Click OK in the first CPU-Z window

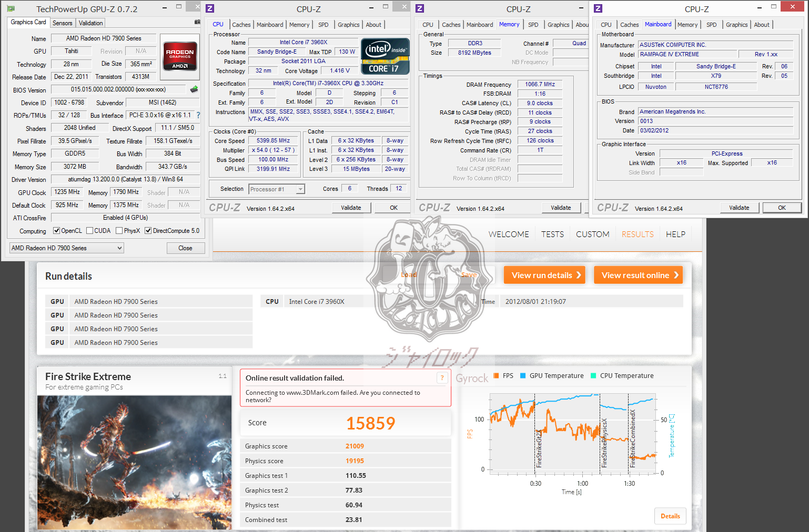(393, 208)
